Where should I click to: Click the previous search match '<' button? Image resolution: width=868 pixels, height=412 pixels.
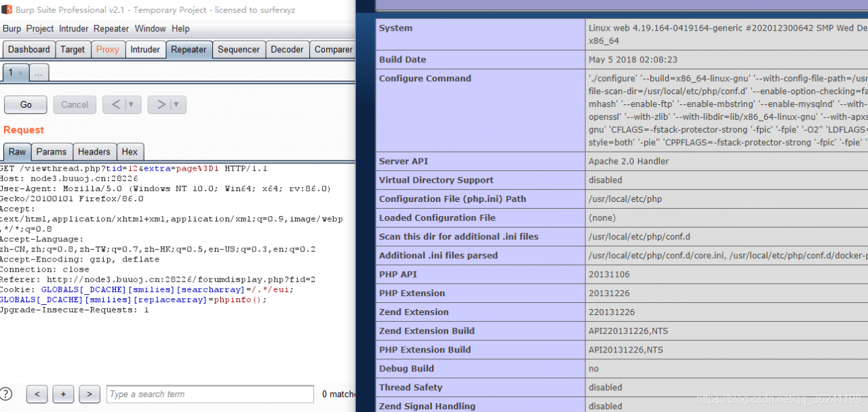coord(37,394)
